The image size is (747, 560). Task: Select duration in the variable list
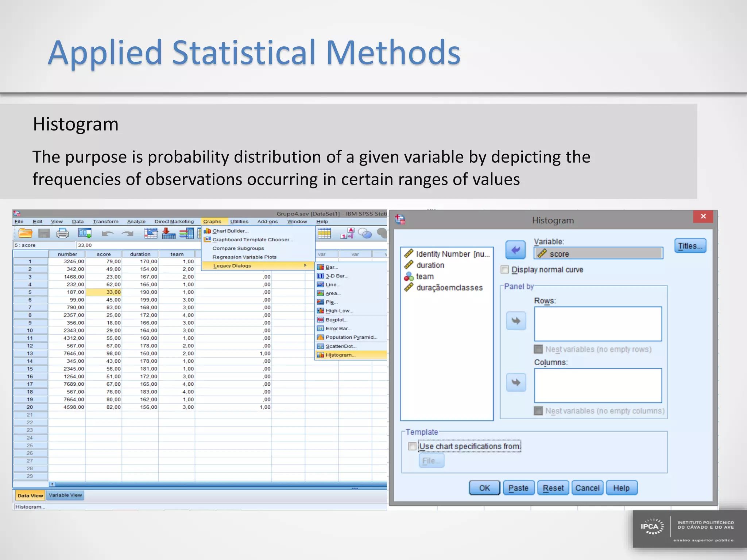(x=430, y=265)
